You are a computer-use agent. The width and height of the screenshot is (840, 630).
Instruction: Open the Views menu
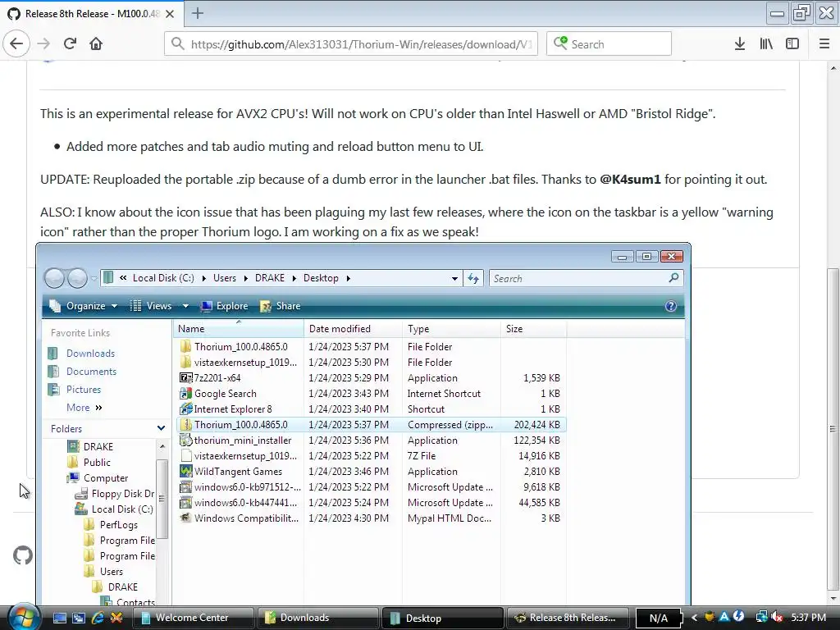pyautogui.click(x=152, y=306)
